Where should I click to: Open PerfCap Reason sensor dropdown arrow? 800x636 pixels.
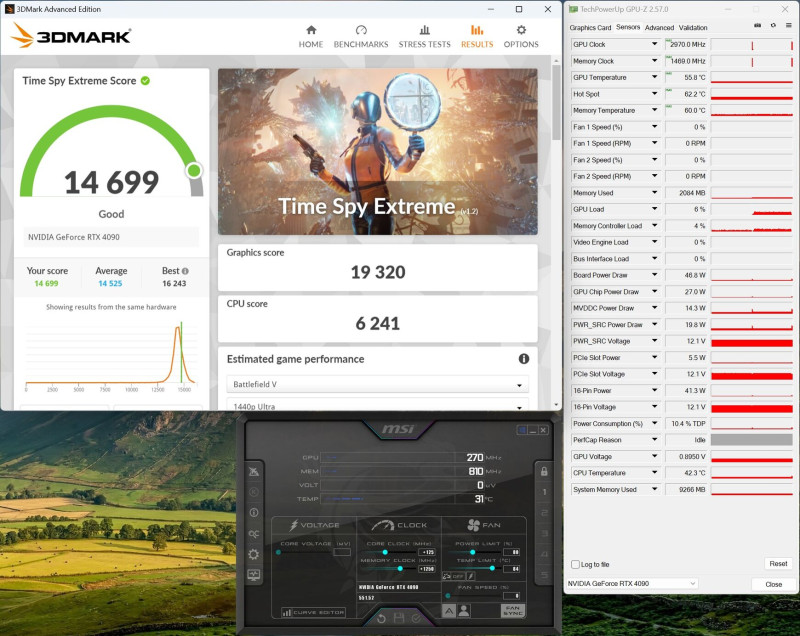(654, 440)
